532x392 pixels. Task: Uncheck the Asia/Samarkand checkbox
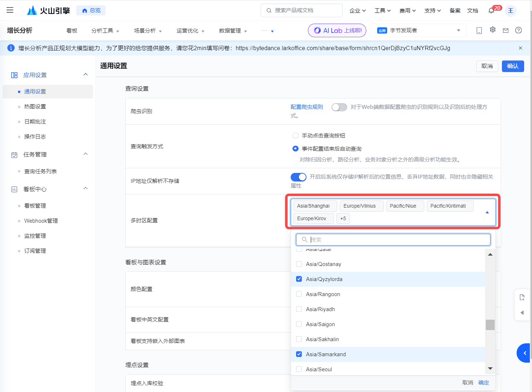[299, 354]
